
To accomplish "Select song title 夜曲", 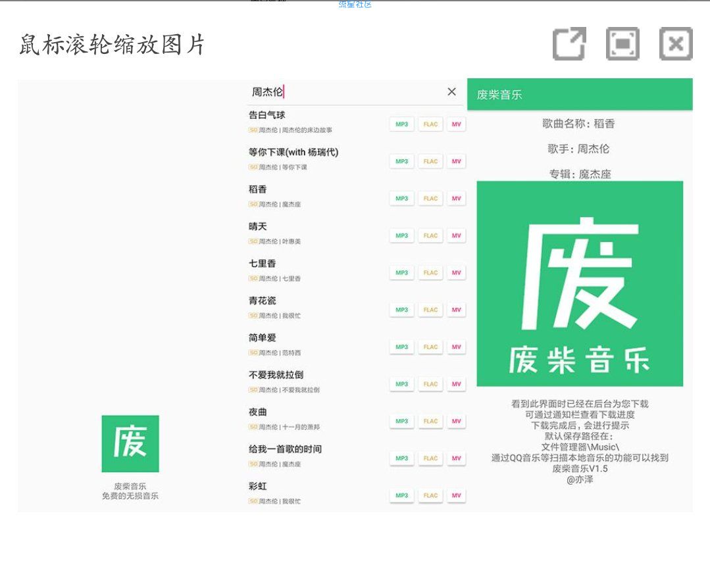I will (x=258, y=412).
